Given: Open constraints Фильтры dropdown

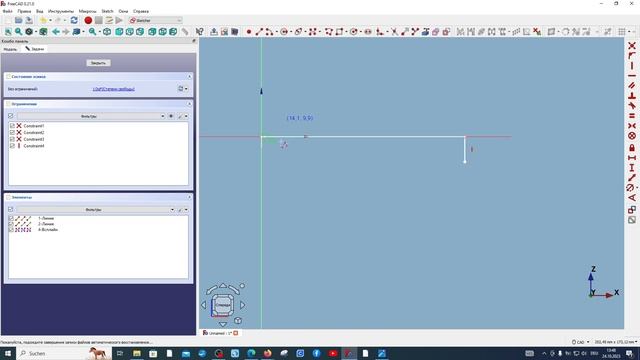Looking at the screenshot, I should coord(91,116).
